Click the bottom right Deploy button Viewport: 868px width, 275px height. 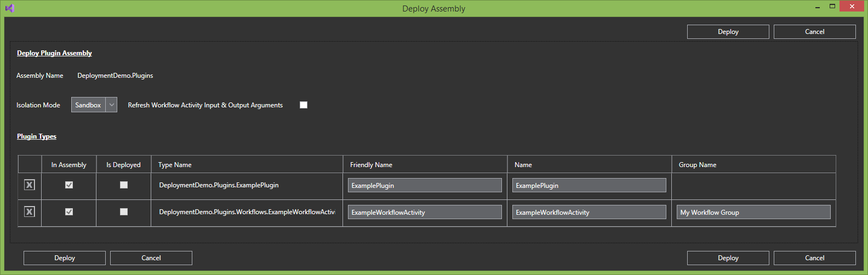point(728,258)
